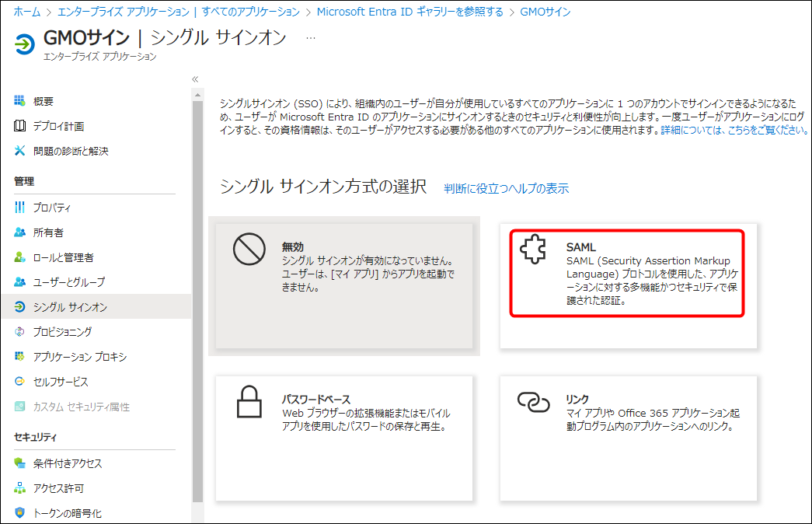
Task: Open ロールと管理者 menu item
Action: pyautogui.click(x=63, y=257)
